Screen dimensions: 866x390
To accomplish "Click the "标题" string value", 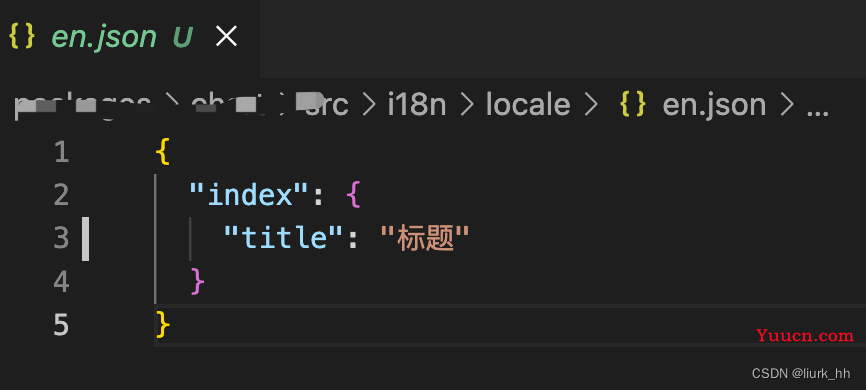I will (x=425, y=239).
